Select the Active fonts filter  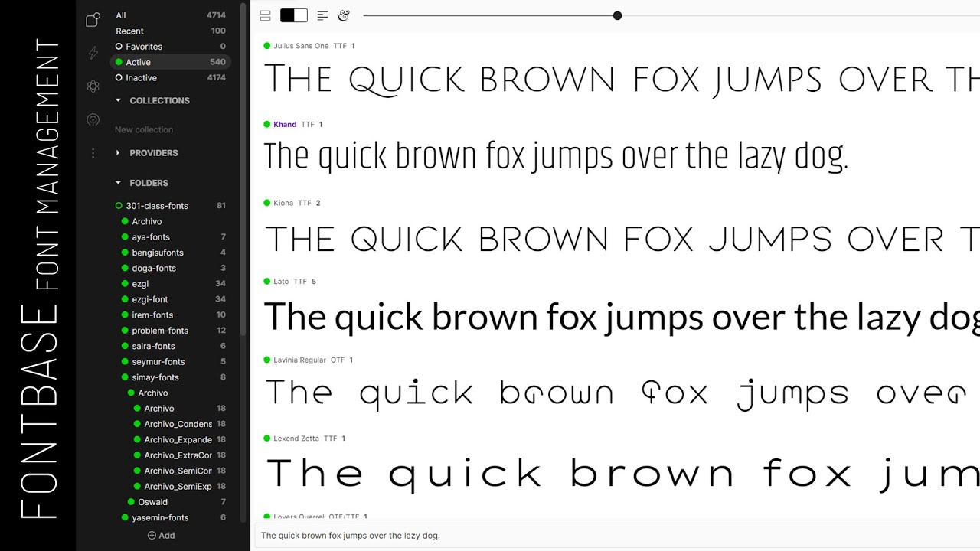click(x=170, y=62)
